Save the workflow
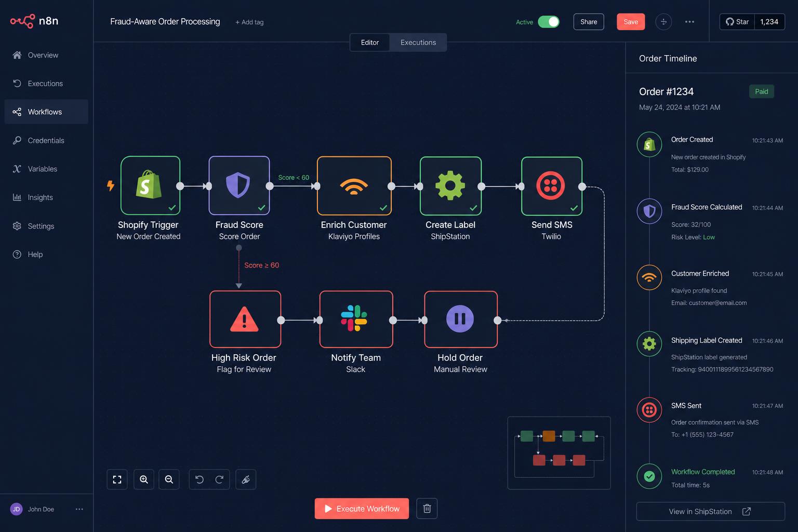This screenshot has height=532, width=798. [x=631, y=22]
